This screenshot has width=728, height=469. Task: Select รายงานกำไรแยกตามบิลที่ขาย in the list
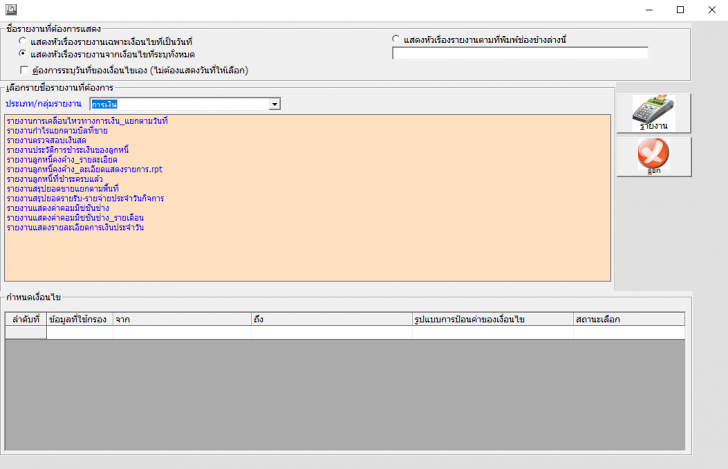point(57,130)
